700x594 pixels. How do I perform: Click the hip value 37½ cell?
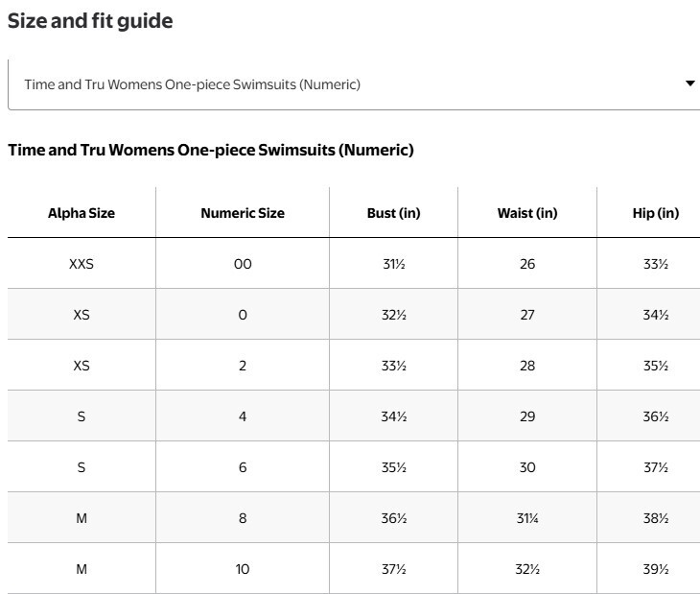pos(656,467)
